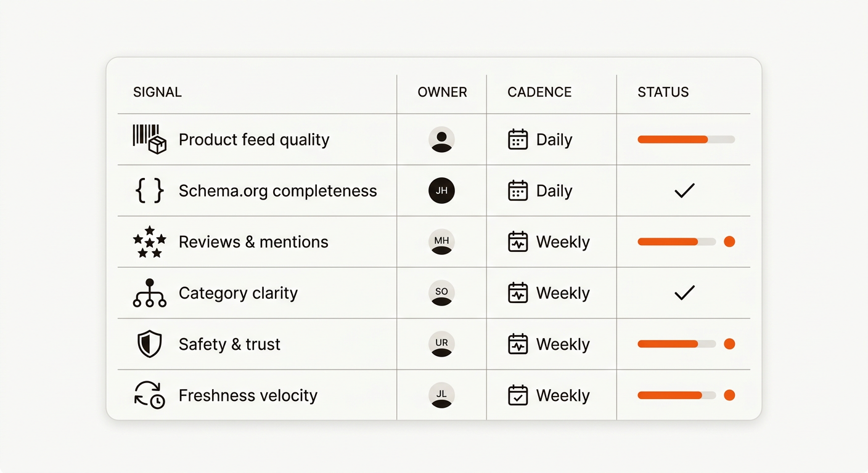The width and height of the screenshot is (868, 473).
Task: Select the Safety & trust label
Action: (x=229, y=344)
